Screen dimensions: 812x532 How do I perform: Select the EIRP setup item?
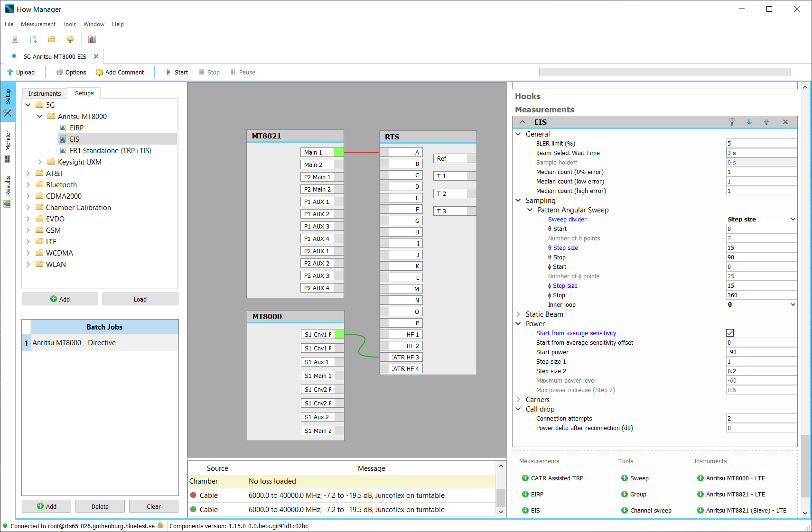coord(76,128)
